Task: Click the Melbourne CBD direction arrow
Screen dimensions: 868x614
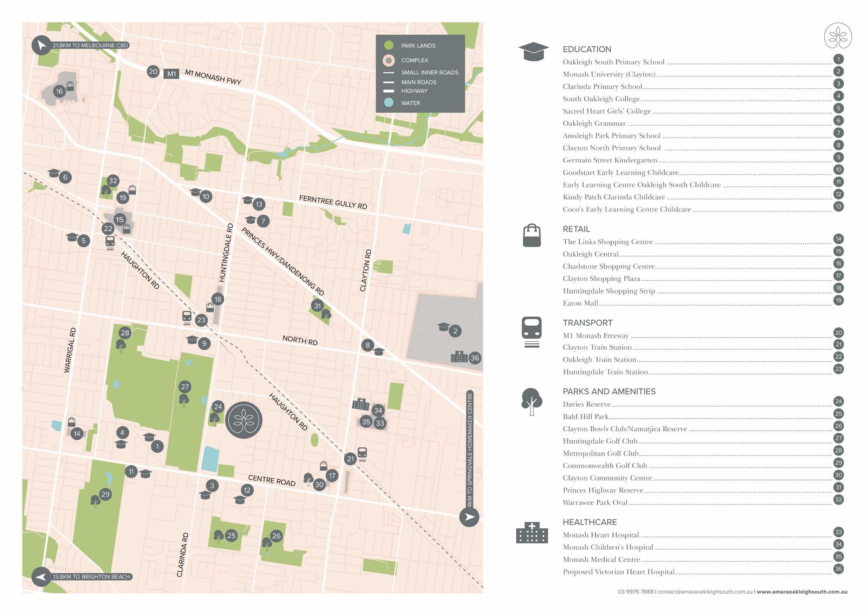Action: 42,45
